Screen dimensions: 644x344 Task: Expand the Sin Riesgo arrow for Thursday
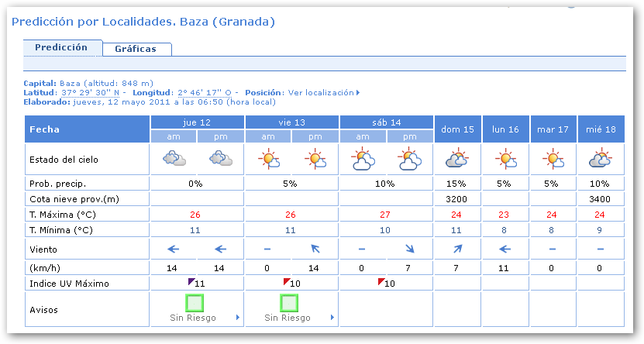(x=237, y=318)
